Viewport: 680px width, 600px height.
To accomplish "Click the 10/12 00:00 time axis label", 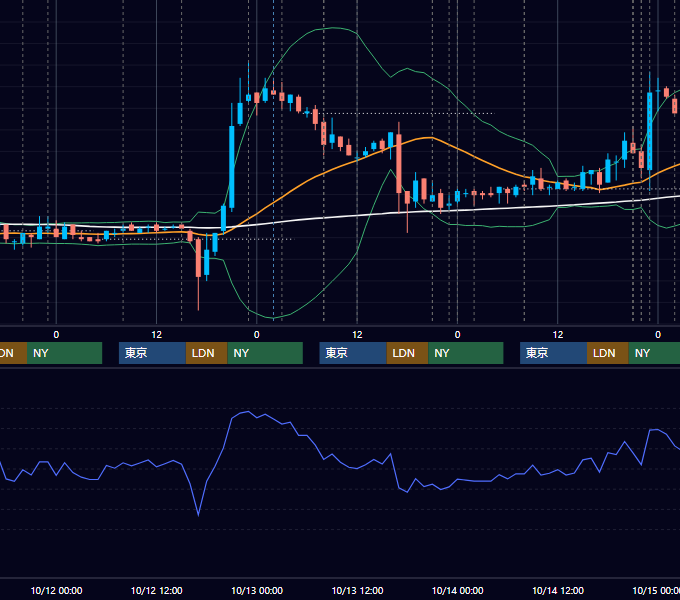I will pyautogui.click(x=56, y=590).
